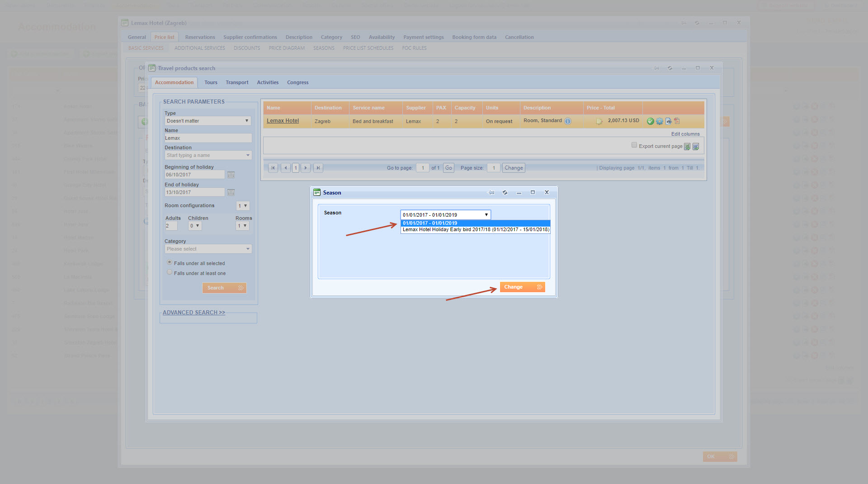Pin the Lemax Hotel (Zagreb) window
The height and width of the screenshot is (484, 868).
(684, 23)
